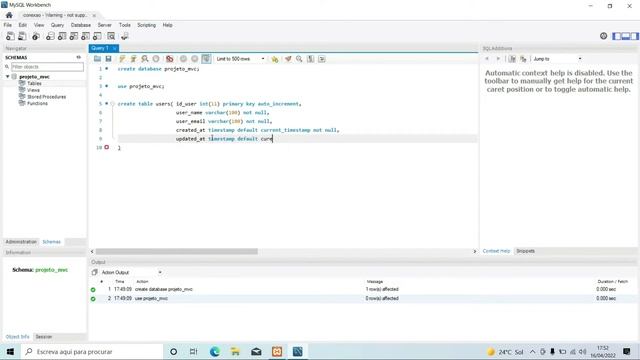Open the Scripting menu
The image size is (640, 360).
coord(147,25)
